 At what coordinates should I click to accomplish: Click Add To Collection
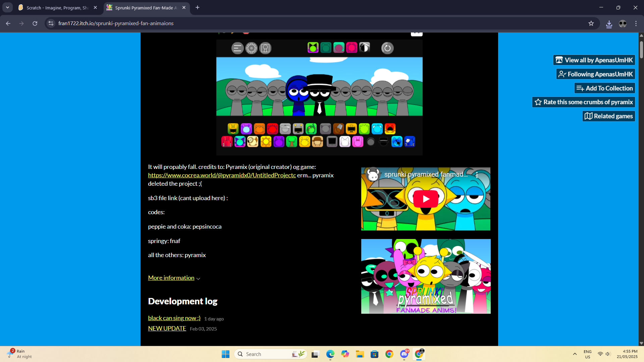pos(605,88)
